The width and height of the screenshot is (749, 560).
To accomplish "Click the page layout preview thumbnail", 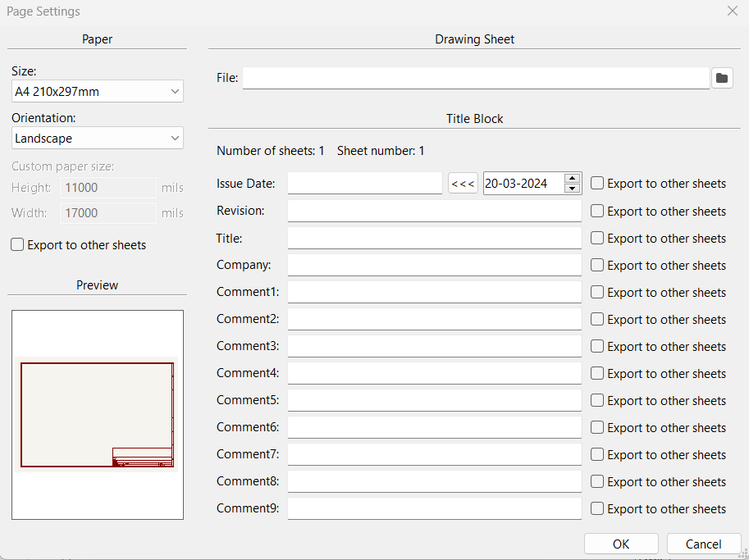I will tap(98, 414).
